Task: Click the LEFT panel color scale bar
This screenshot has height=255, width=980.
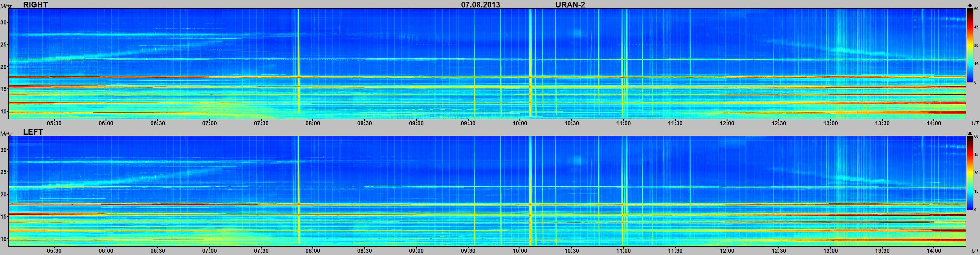Action: click(x=970, y=173)
